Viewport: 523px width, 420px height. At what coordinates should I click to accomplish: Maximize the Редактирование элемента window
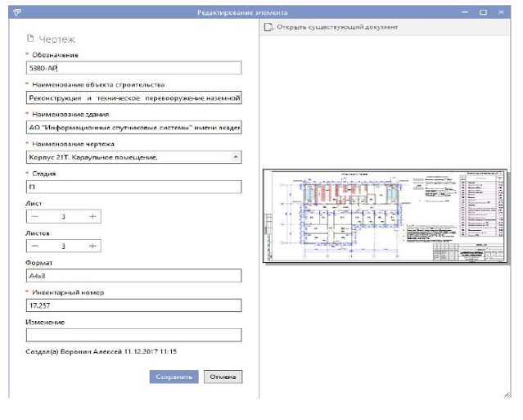coord(483,12)
